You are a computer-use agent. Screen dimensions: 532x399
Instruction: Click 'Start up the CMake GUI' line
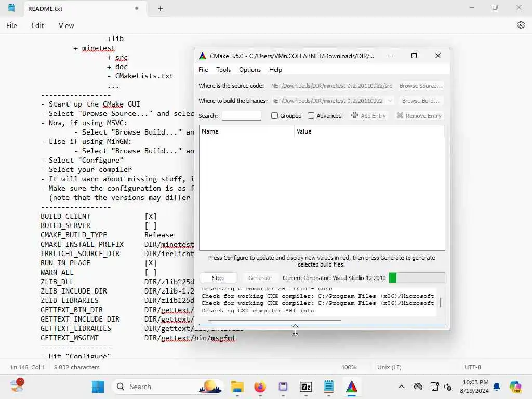(90, 104)
